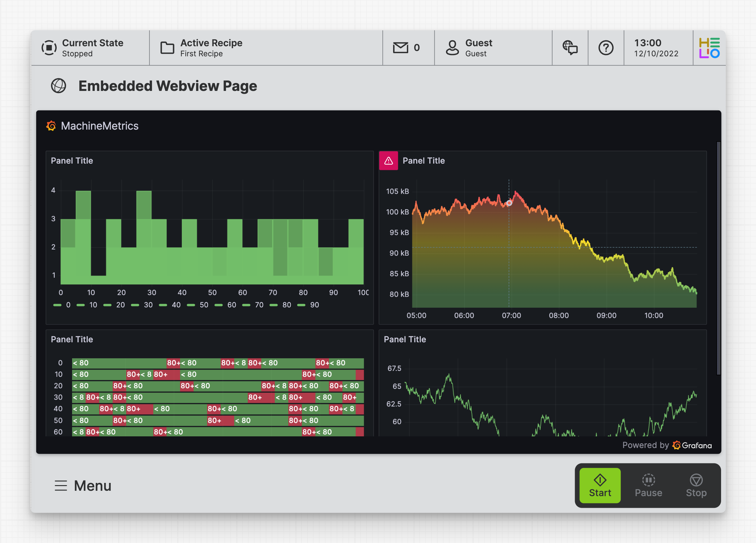Click the help question mark icon
756x543 pixels.
click(x=606, y=48)
